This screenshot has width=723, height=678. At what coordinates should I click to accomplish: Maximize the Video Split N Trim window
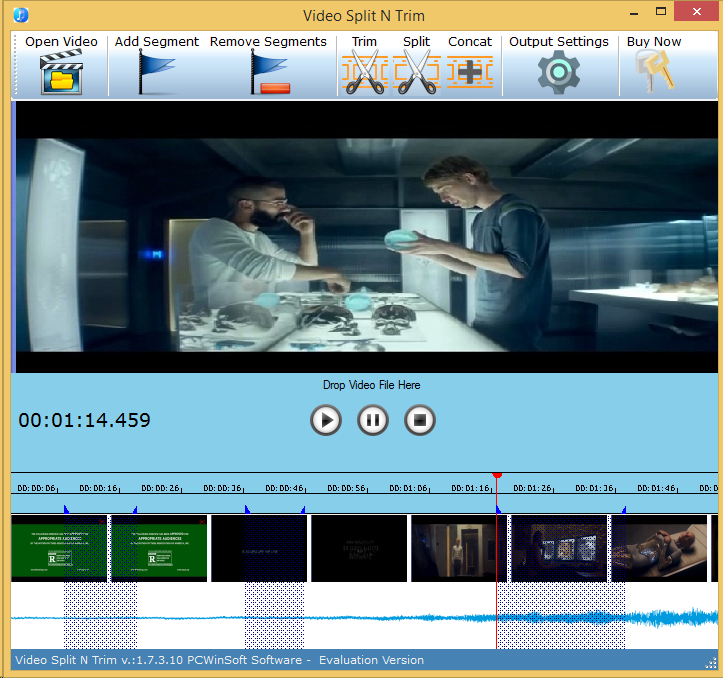[x=661, y=12]
